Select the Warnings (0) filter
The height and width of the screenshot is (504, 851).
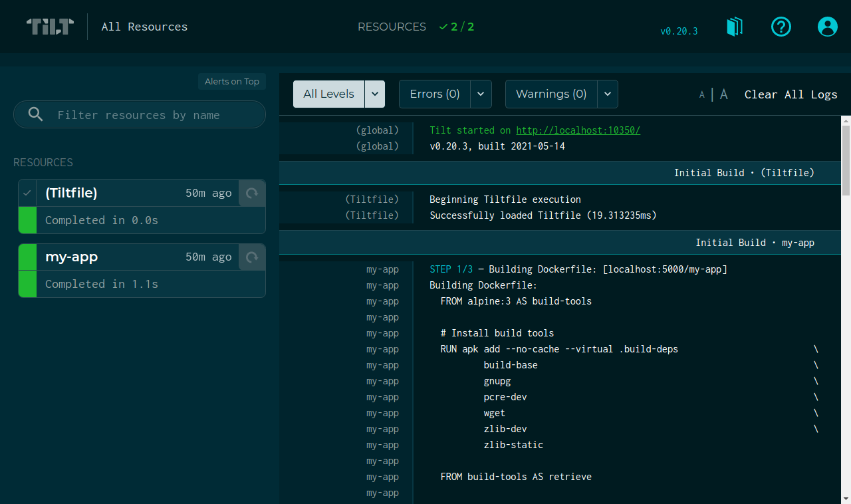(551, 94)
